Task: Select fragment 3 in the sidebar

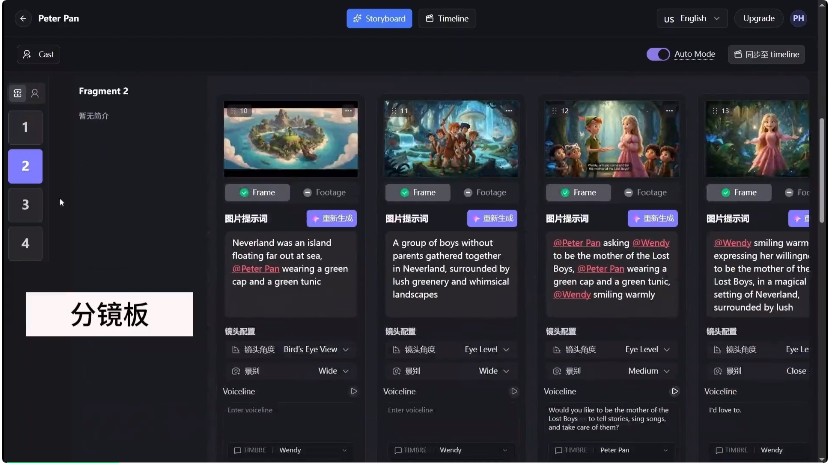Action: tap(25, 204)
